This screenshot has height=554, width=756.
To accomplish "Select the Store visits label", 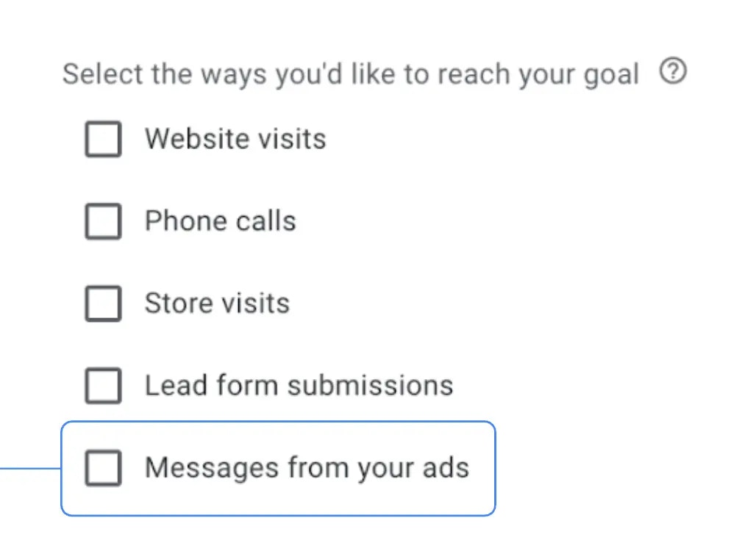I will tap(216, 303).
